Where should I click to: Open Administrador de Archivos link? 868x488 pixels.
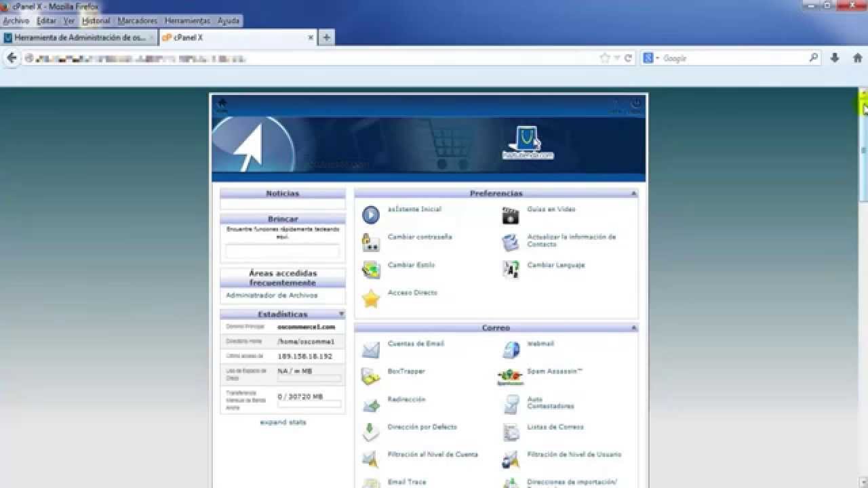(271, 296)
